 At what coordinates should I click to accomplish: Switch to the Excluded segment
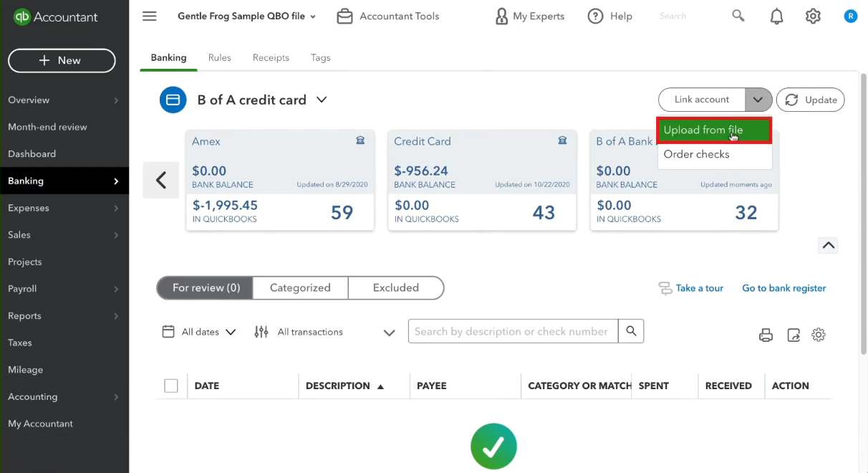pos(396,288)
